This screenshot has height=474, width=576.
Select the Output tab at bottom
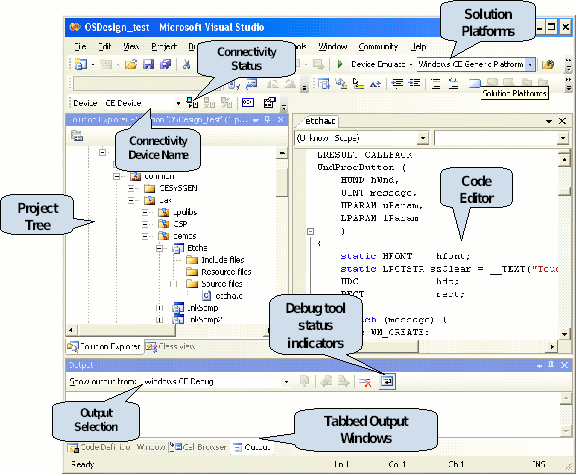(x=252, y=447)
